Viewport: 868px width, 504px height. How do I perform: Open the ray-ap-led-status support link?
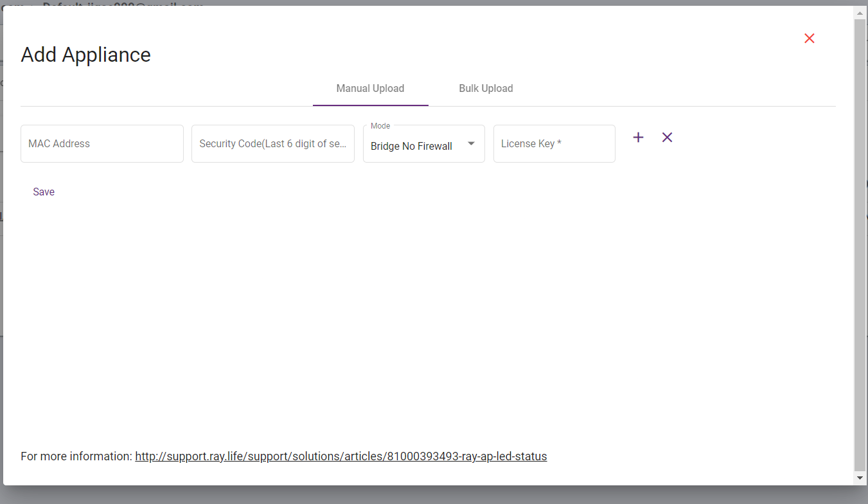click(341, 456)
